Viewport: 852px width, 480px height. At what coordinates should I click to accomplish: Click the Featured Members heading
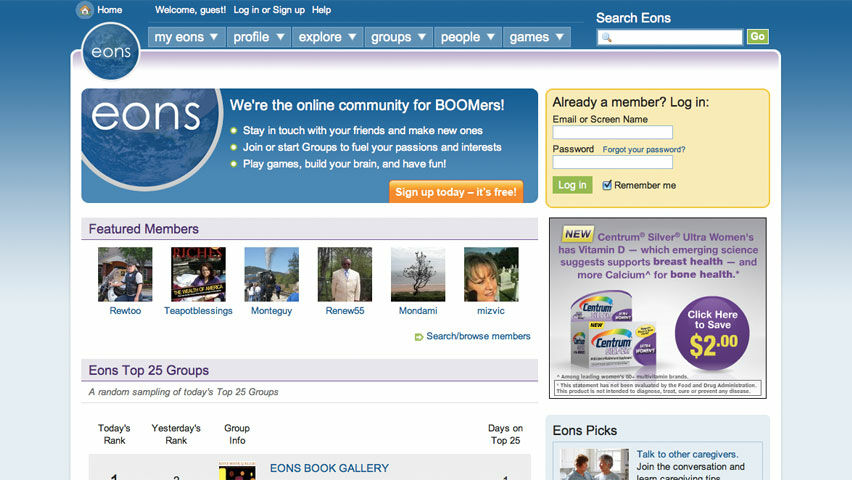click(x=143, y=229)
